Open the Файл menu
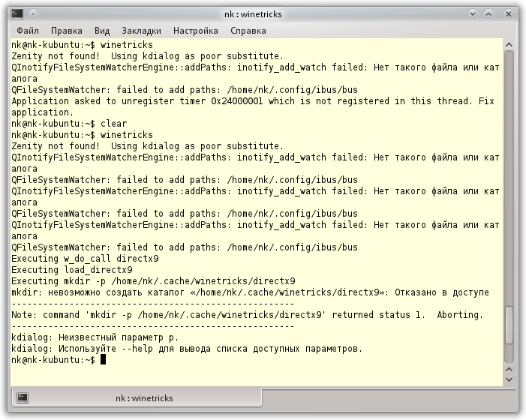This screenshot has height=420, width=526. tap(28, 31)
